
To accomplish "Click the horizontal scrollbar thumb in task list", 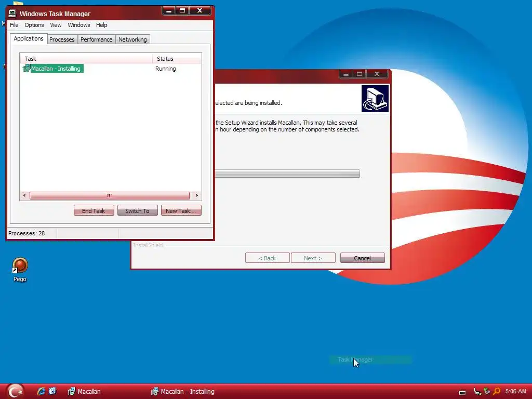I will (109, 195).
